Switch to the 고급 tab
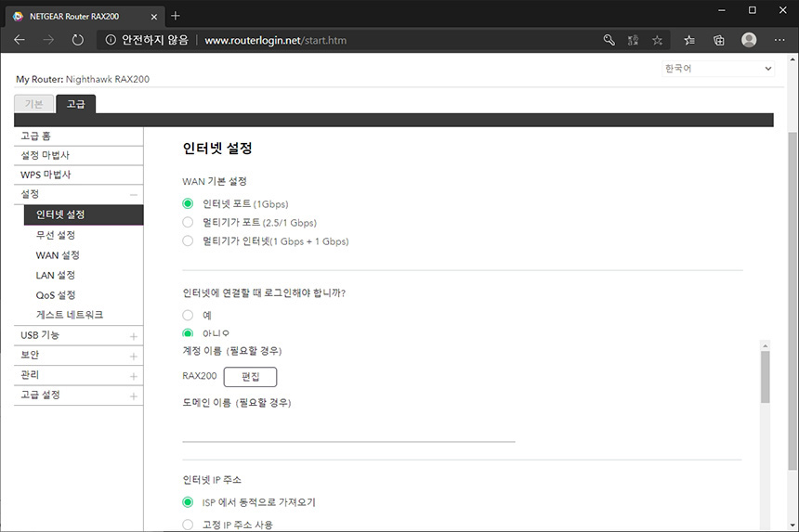 pyautogui.click(x=75, y=104)
